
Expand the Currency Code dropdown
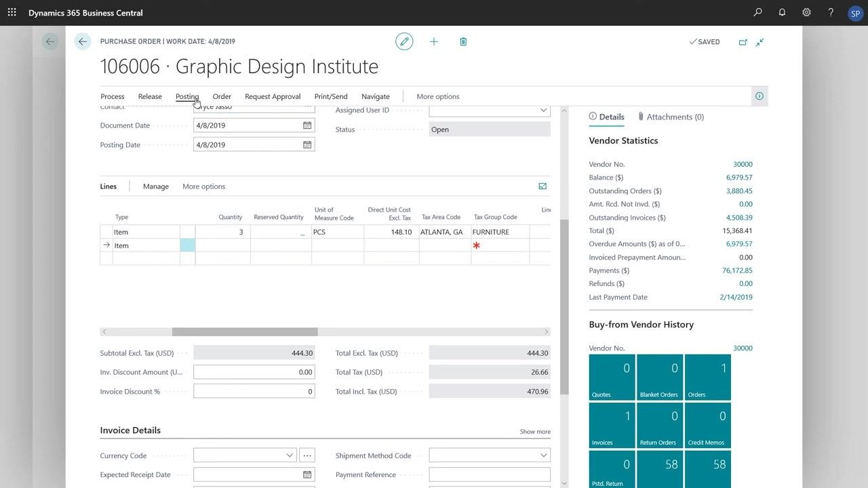[x=290, y=455]
